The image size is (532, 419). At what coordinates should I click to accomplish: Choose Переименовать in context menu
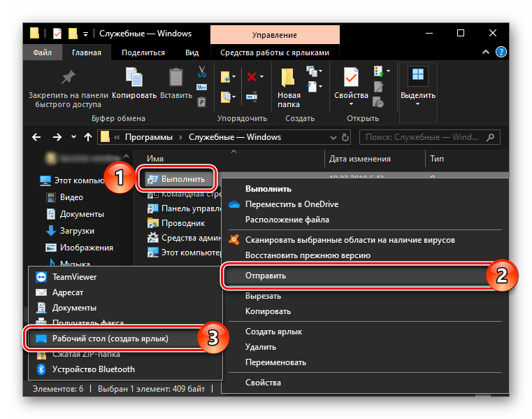275,362
